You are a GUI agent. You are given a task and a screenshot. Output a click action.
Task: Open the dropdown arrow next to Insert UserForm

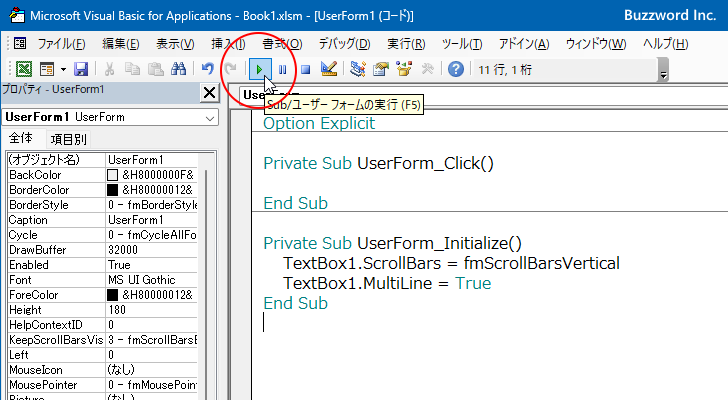[63, 70]
